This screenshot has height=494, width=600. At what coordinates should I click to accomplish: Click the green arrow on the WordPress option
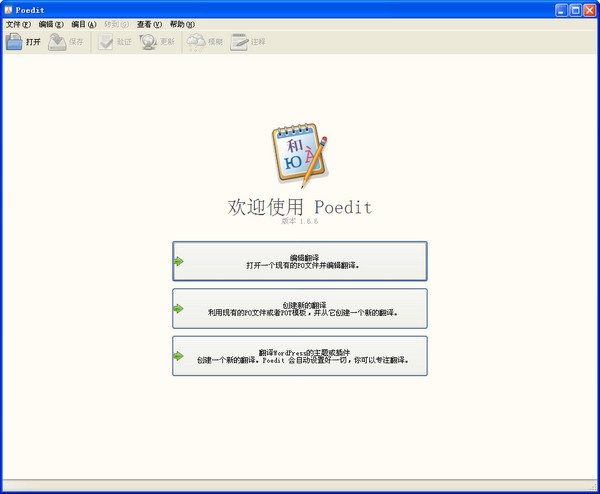[x=179, y=355]
